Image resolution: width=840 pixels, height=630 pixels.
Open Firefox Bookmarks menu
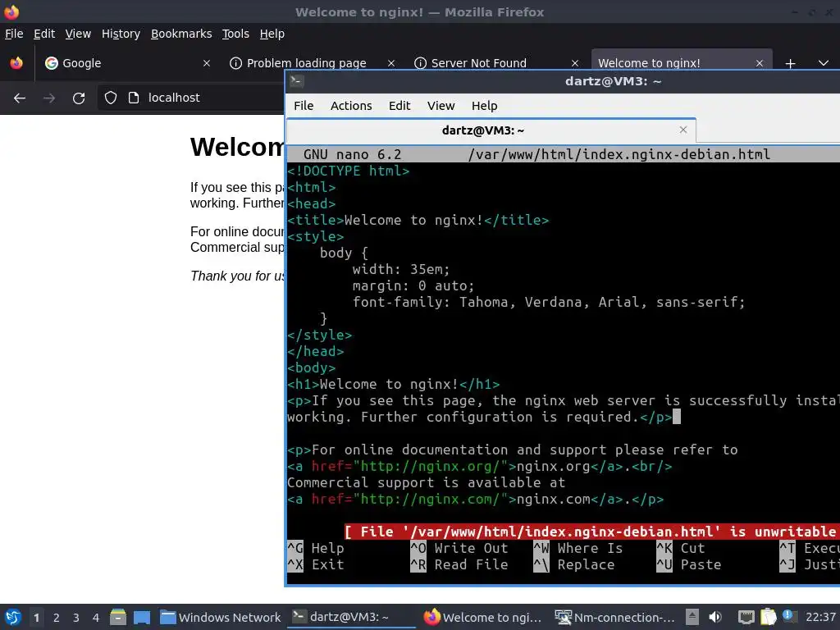click(181, 34)
